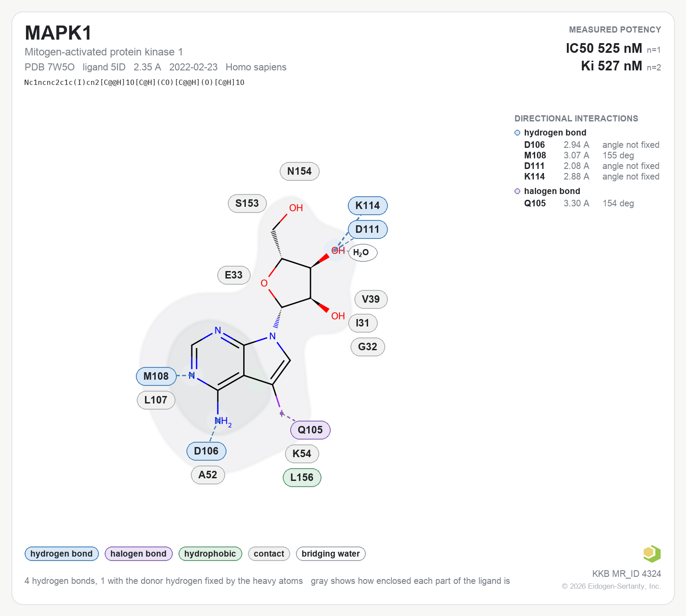Click contact residue V39
The height and width of the screenshot is (616, 686).
point(371,299)
